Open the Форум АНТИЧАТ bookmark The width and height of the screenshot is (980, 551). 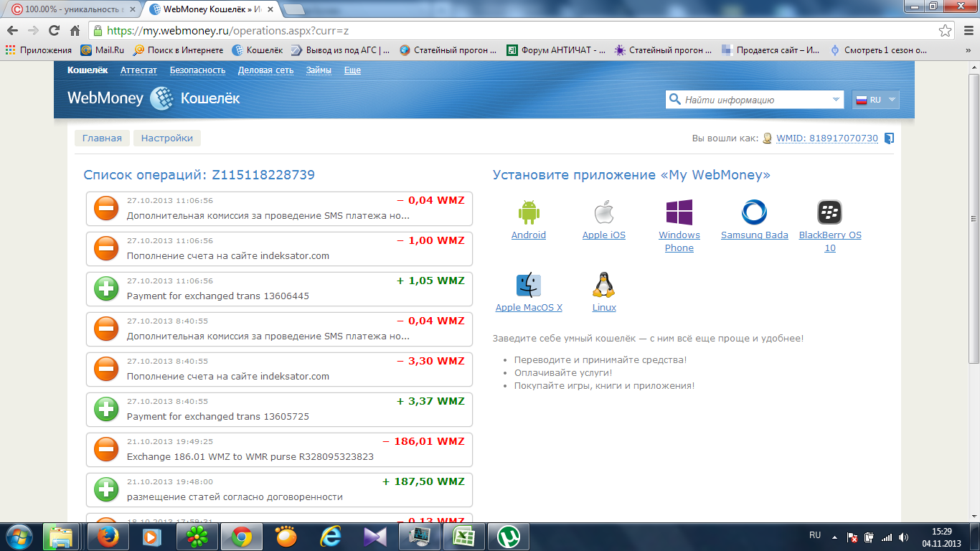555,50
